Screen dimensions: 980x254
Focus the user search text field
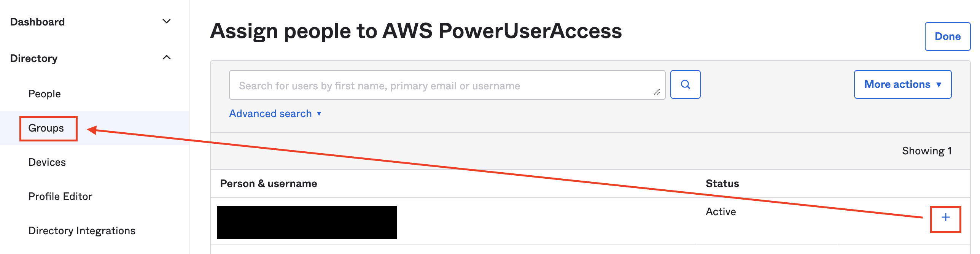point(447,85)
